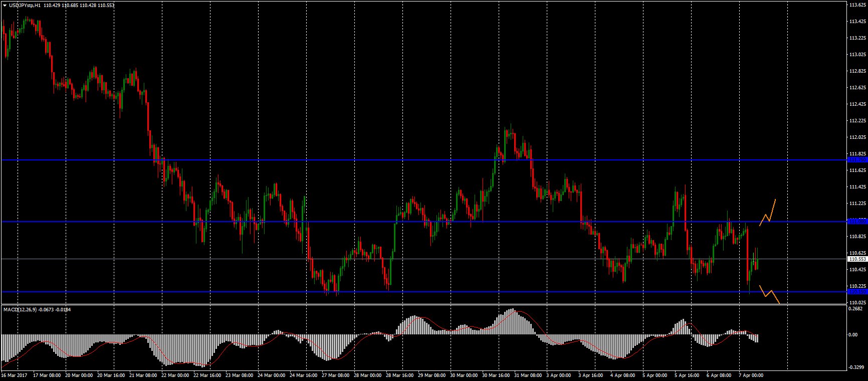Click the 16 Mar 2017 time label

14,375
